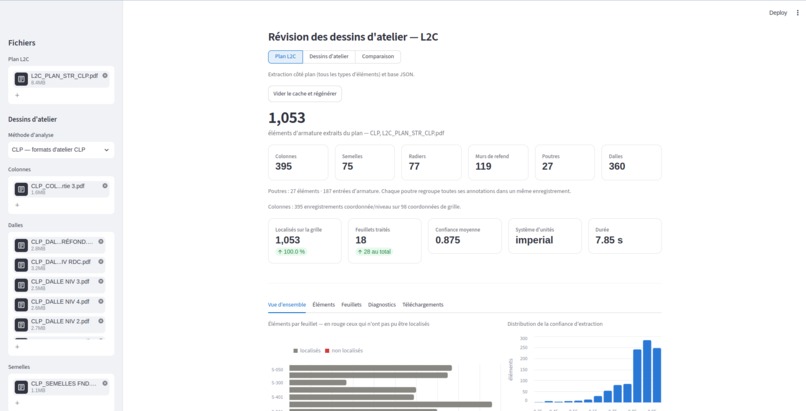This screenshot has height=411, width=806.
Task: Remove the CLP_DAL...IV RDC.pdf file
Action: 101,261
